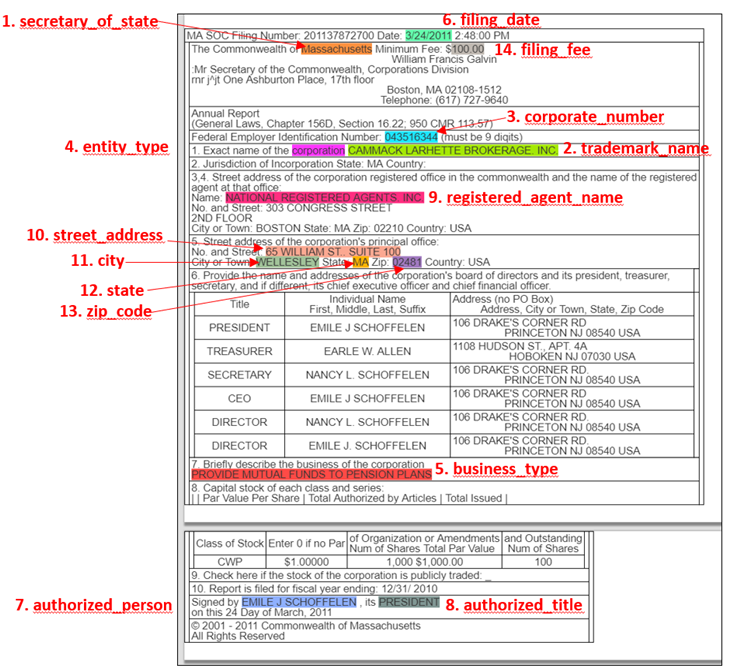
Task: Select the Title column header
Action: [x=239, y=304]
